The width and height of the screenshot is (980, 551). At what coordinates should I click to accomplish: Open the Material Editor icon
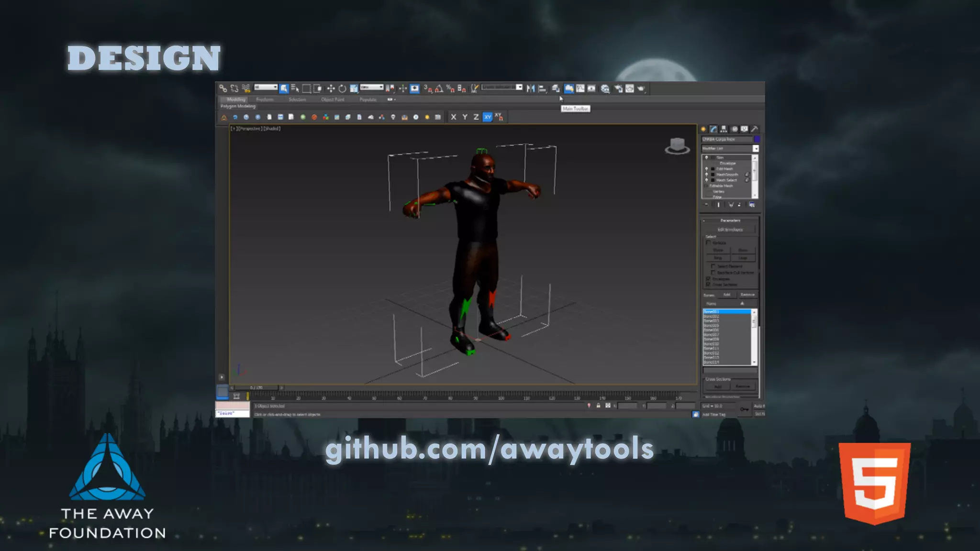coord(605,88)
